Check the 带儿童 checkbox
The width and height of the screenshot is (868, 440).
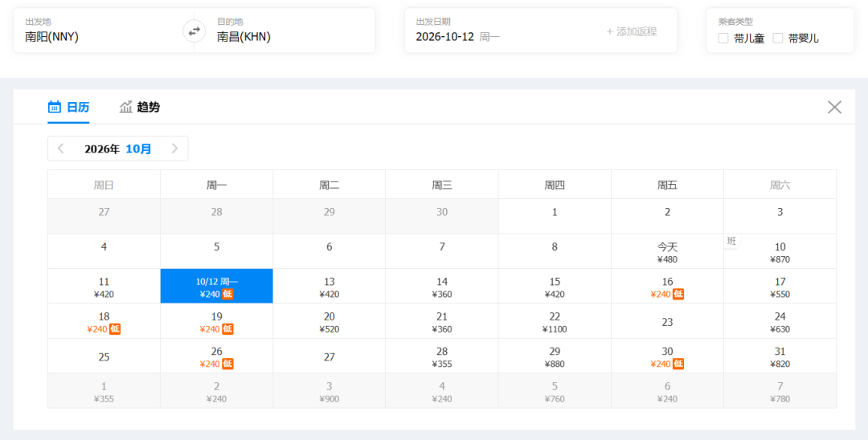723,39
